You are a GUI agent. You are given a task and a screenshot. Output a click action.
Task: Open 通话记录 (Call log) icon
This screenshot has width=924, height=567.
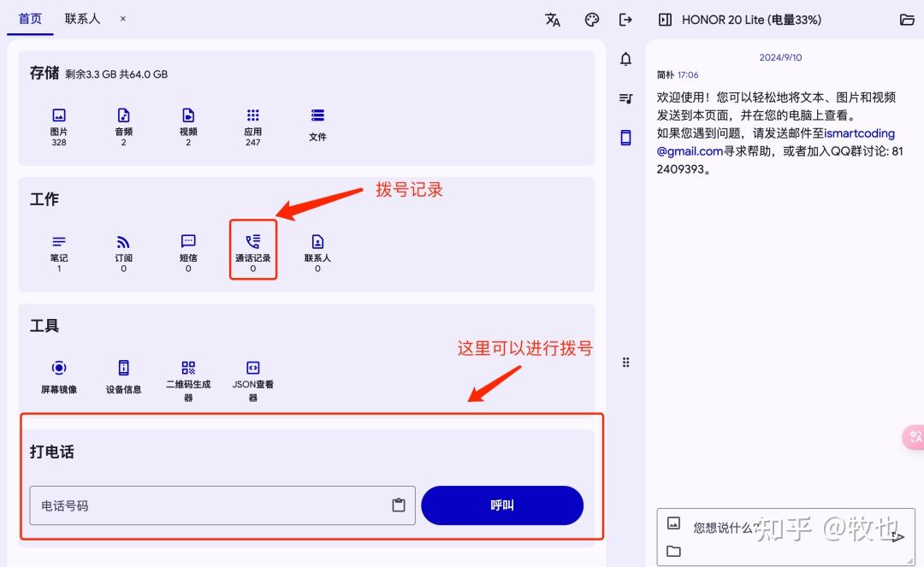252,252
